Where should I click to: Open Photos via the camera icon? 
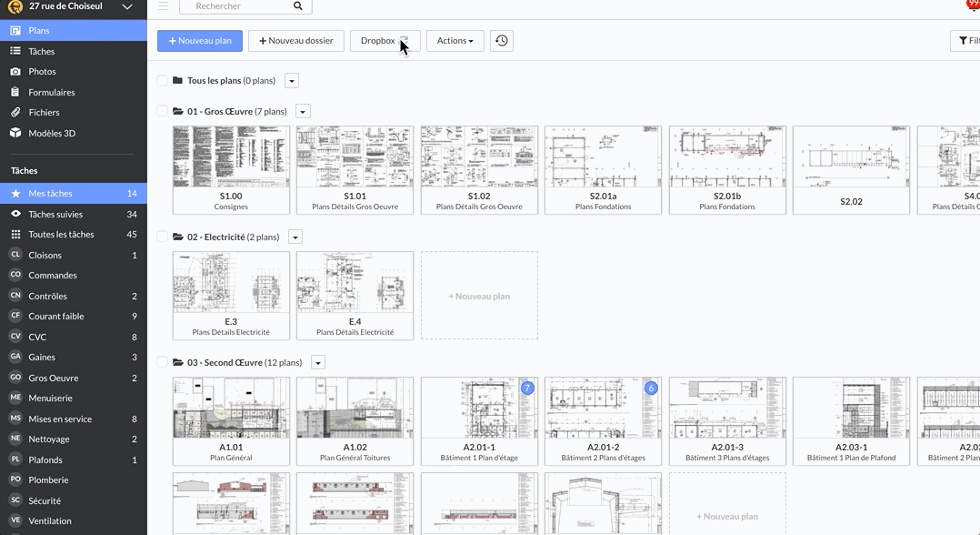point(15,72)
